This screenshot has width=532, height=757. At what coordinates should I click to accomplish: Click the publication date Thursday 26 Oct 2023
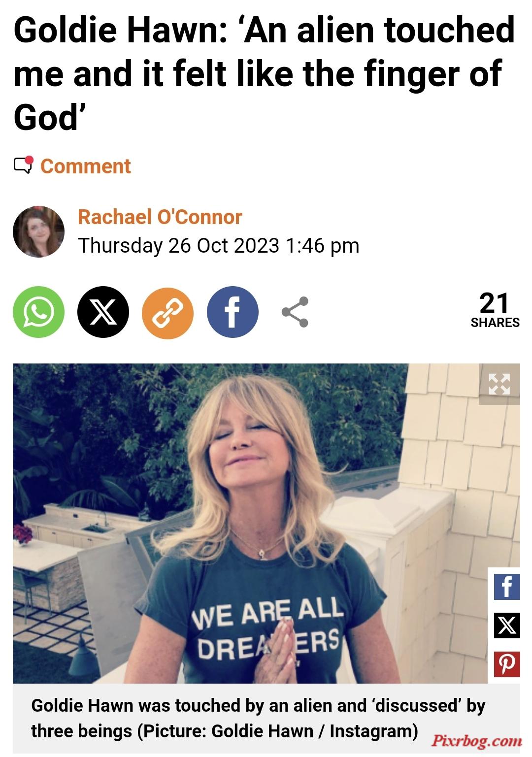tap(179, 245)
